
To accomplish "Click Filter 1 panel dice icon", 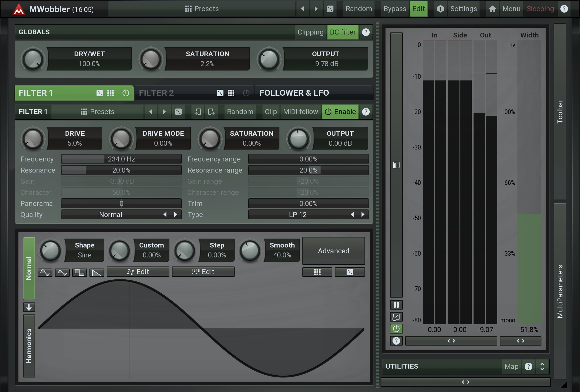I will pyautogui.click(x=178, y=112).
